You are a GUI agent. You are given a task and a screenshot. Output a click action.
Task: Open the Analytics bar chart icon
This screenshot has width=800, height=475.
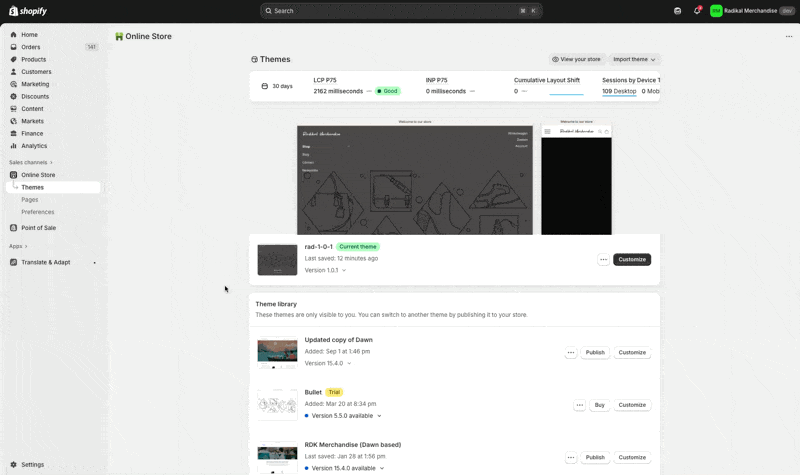[13, 146]
